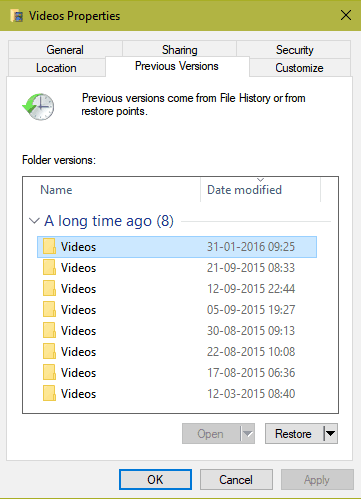The height and width of the screenshot is (499, 361).
Task: Collapse the 'A long time ago' group
Action: coord(34,221)
